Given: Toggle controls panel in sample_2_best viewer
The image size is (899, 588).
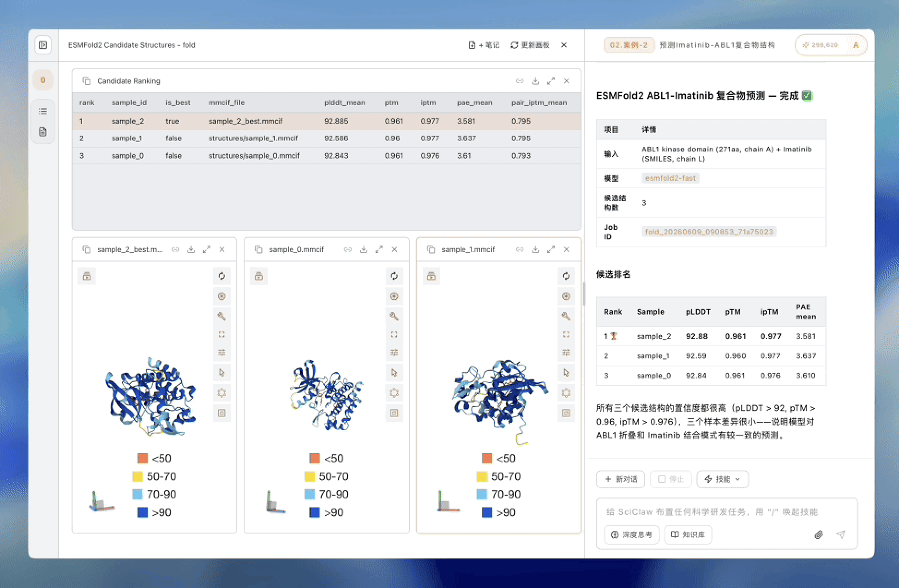Looking at the screenshot, I should (222, 353).
